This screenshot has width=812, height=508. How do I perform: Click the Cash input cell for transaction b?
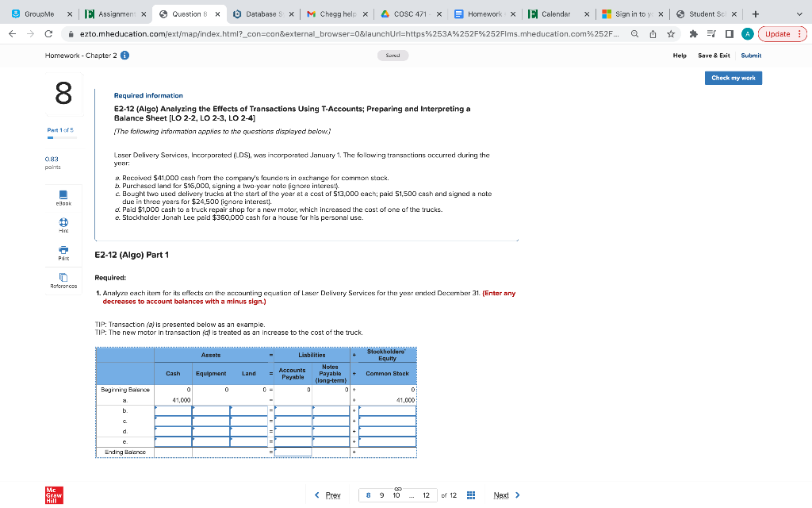click(172, 412)
